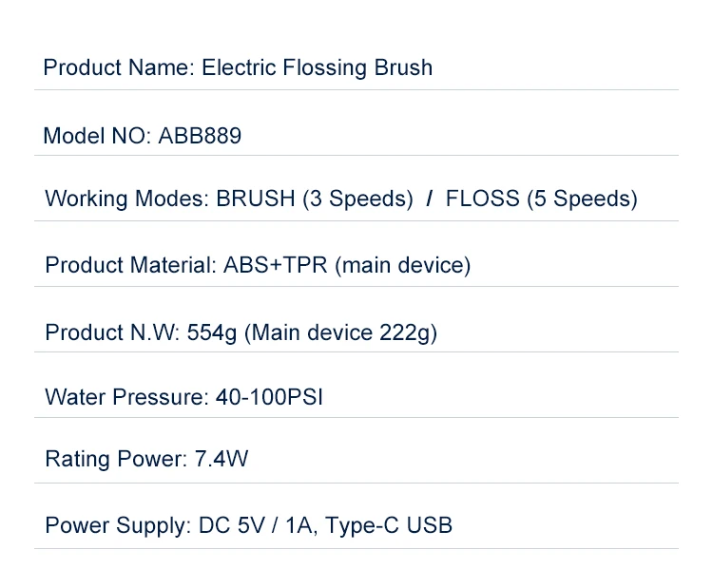Click the 'Product Material' label

[x=129, y=266]
